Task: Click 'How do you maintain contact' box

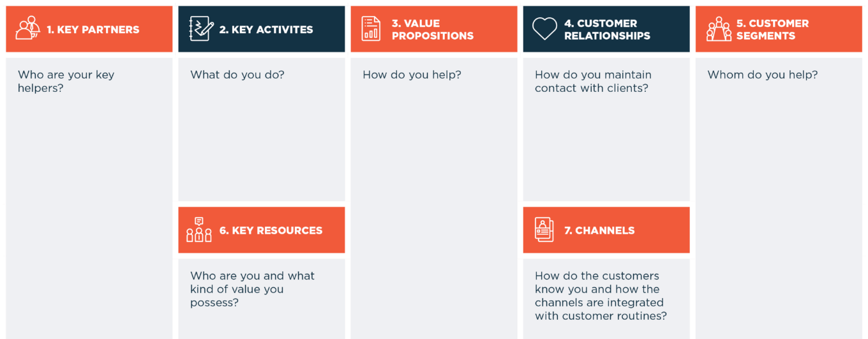Action: (606, 130)
